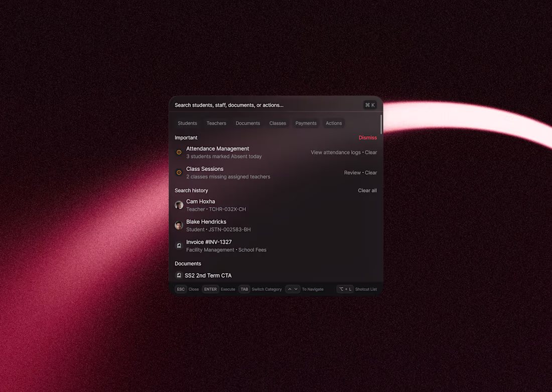Click the ⌘ K shortcut badge

click(x=370, y=105)
